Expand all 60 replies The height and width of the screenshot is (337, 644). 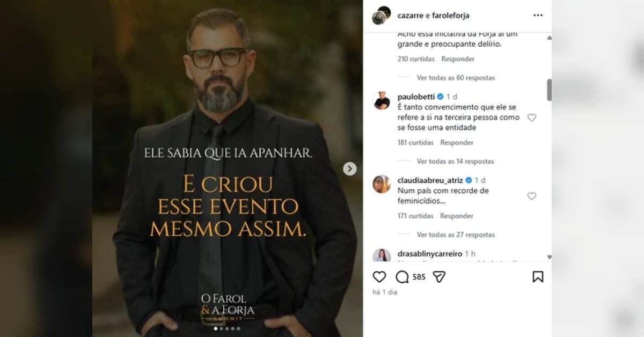pos(456,78)
